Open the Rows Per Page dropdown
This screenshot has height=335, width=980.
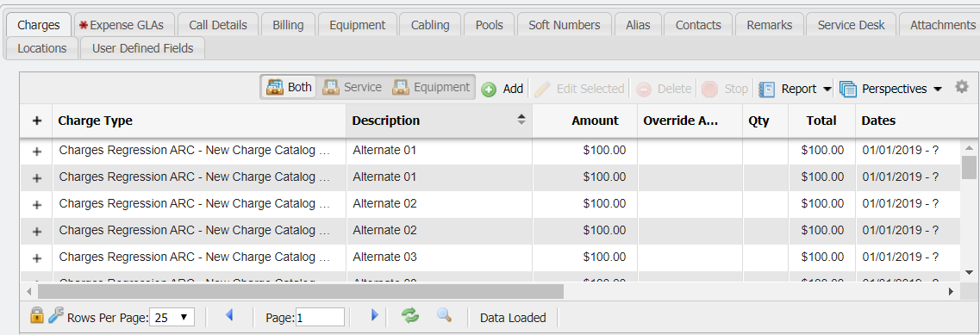tap(172, 317)
